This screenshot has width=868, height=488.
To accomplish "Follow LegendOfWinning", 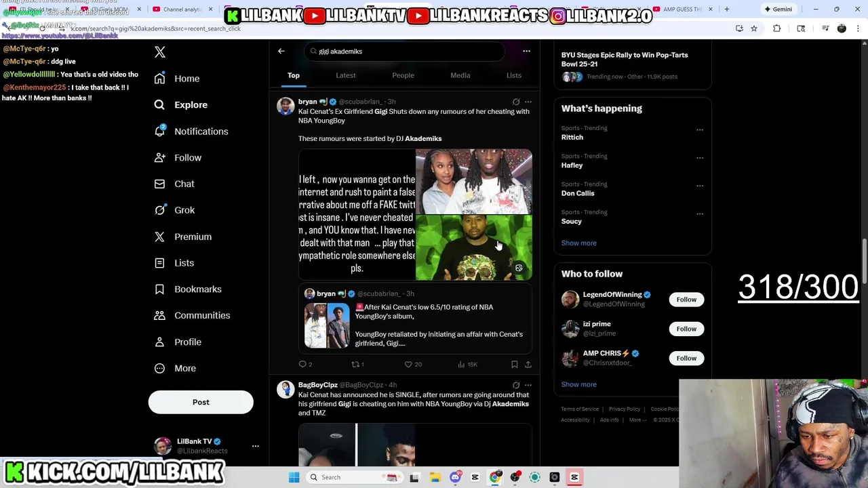I will click(x=686, y=300).
